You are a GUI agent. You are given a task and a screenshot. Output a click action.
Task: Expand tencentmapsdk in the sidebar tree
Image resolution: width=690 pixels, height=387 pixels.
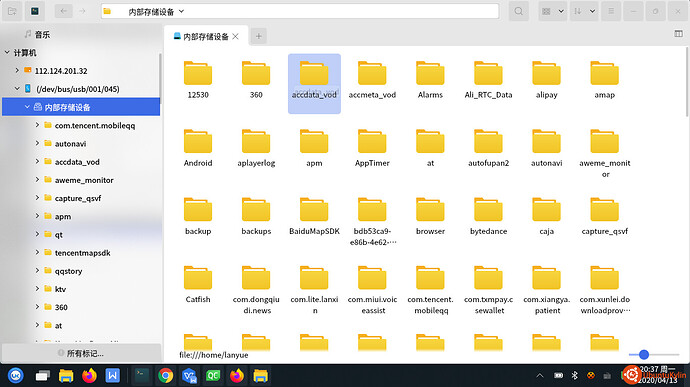pos(37,252)
